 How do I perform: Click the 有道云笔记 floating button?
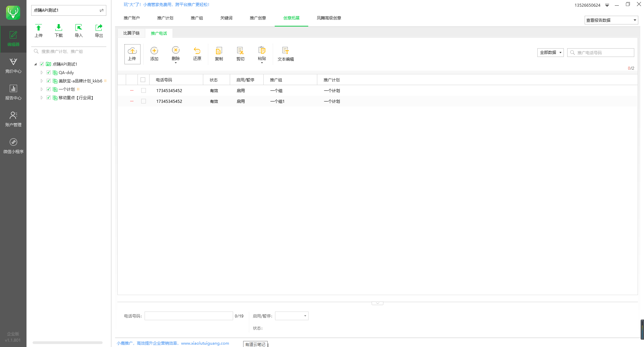pos(256,344)
